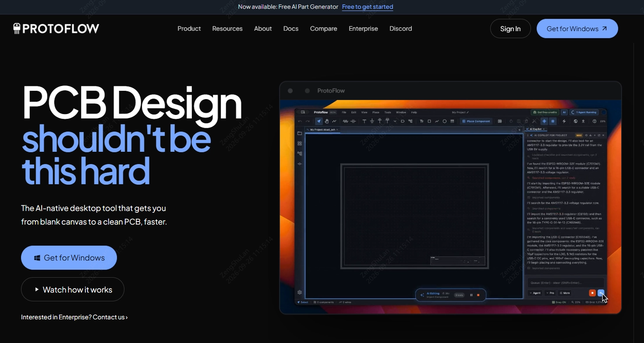
Task: Click the 1 Agent Running indicator
Action: [x=584, y=112]
